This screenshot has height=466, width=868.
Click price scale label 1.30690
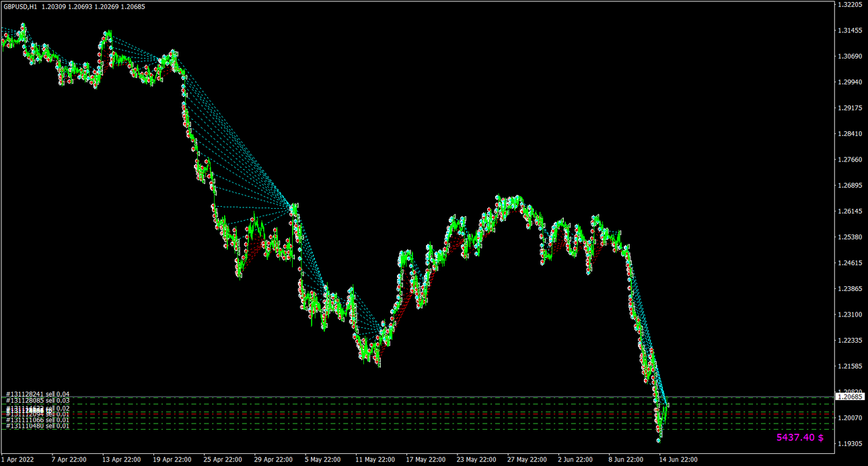pyautogui.click(x=849, y=57)
